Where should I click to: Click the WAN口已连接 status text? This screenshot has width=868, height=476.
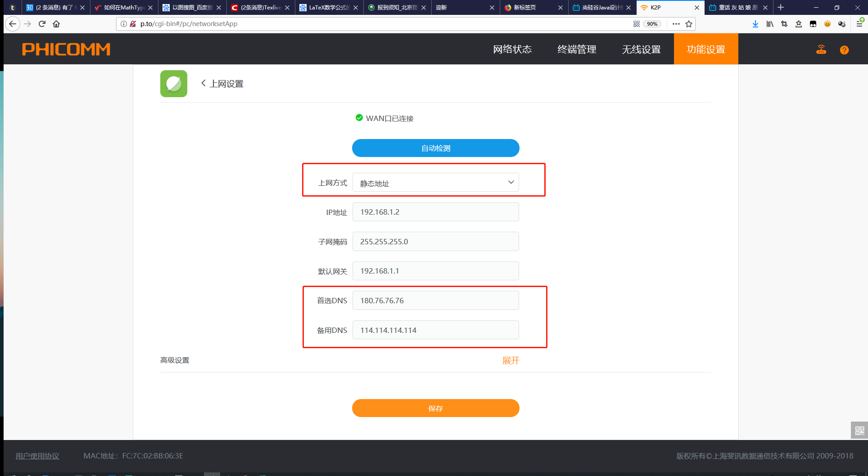[x=389, y=118]
